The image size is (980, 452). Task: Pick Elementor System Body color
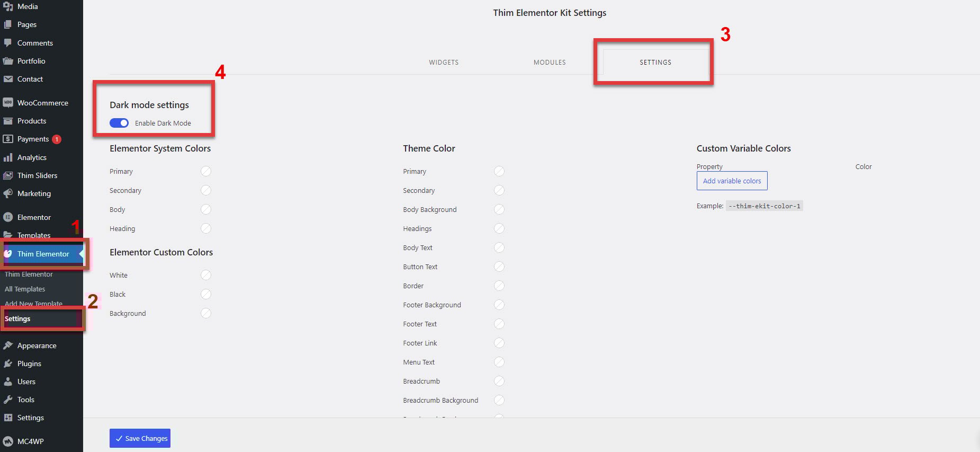tap(206, 209)
